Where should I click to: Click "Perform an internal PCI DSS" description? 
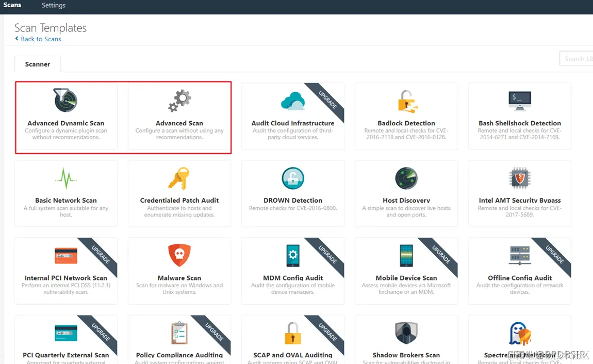click(66, 289)
